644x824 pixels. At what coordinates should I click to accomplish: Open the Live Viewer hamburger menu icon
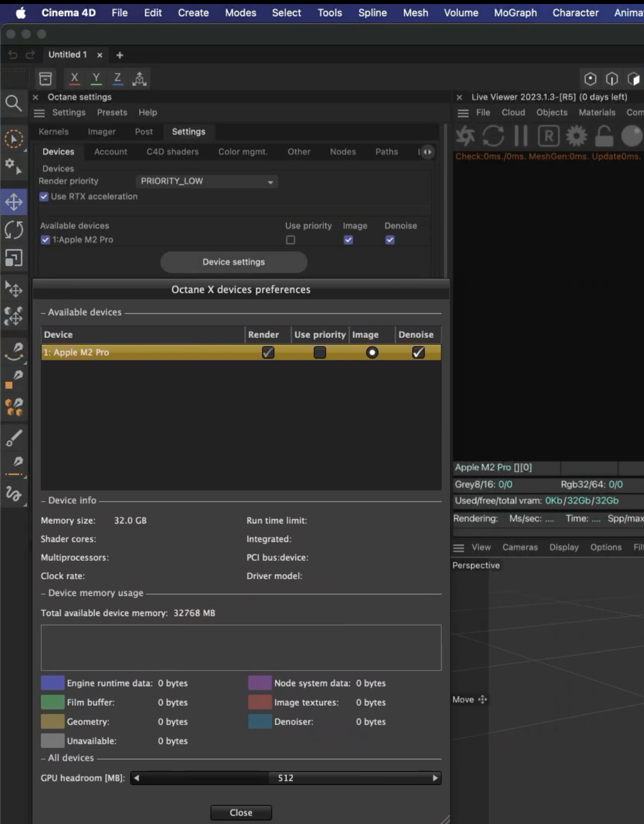pyautogui.click(x=463, y=113)
